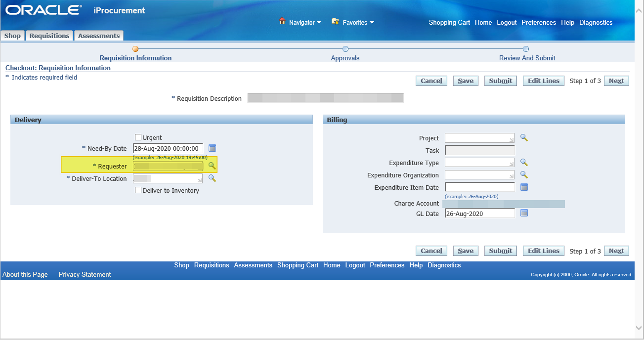This screenshot has width=644, height=340.
Task: Click the top Submit button
Action: coord(501,81)
